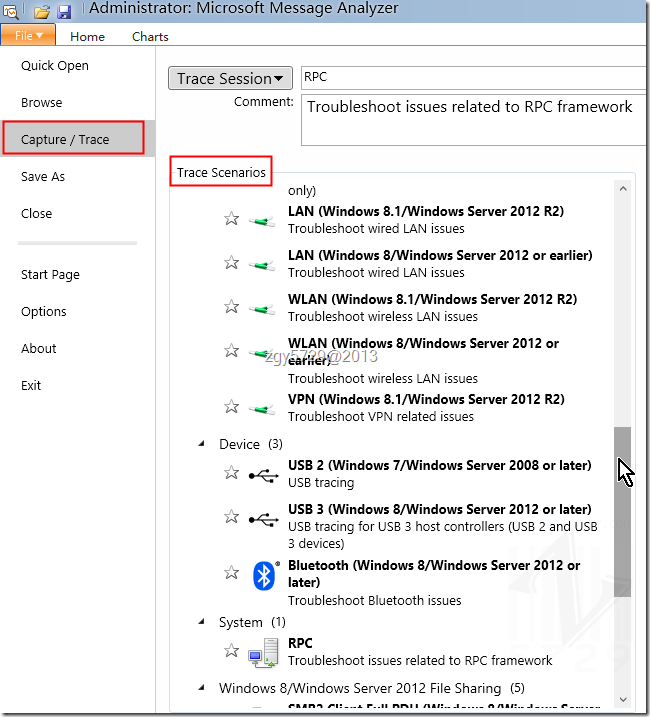This screenshot has width=650, height=717.
Task: Switch to the Home tab
Action: tap(87, 37)
